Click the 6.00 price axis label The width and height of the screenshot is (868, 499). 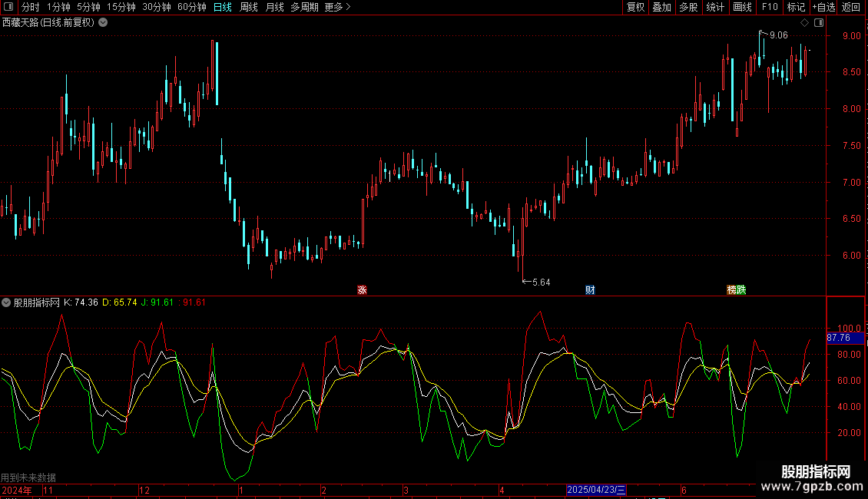851,256
